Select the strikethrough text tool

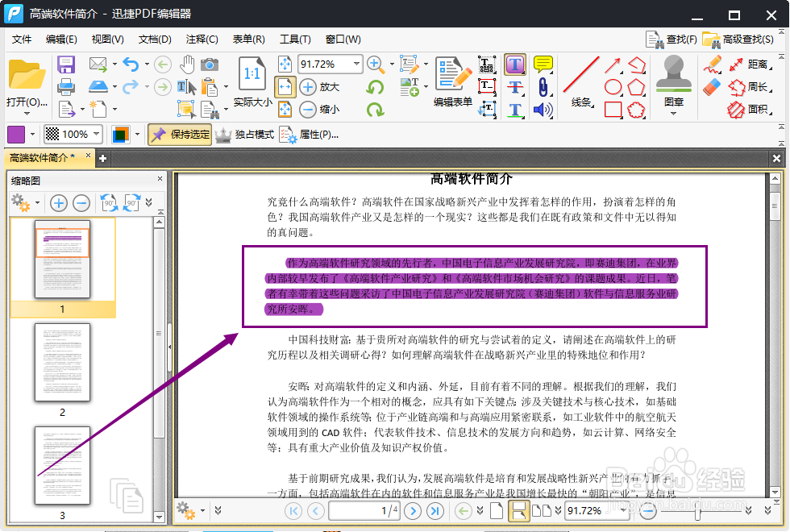516,87
